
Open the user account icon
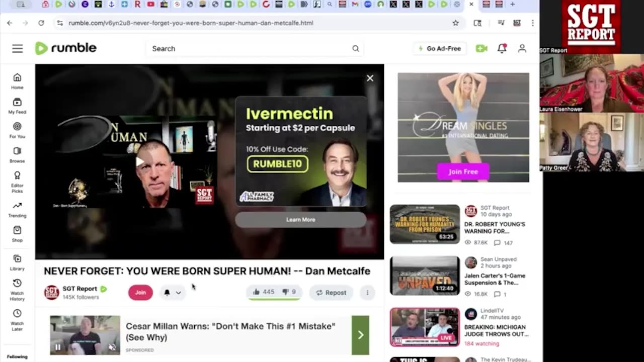coord(522,48)
